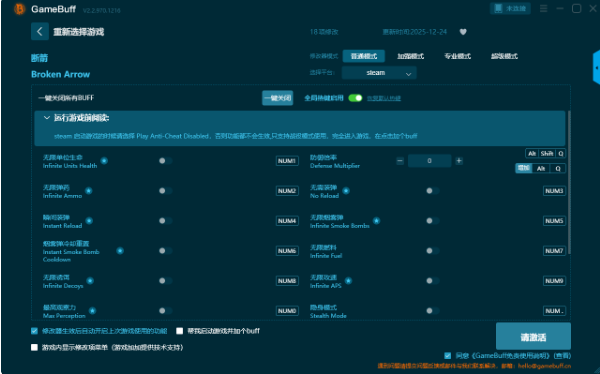Click the NUM4 hotkey box
The width and height of the screenshot is (600, 374).
(287, 220)
